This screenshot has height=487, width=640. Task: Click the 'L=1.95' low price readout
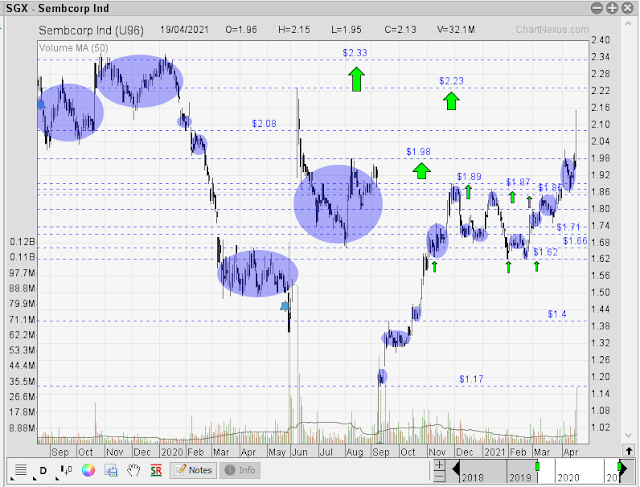pos(346,29)
